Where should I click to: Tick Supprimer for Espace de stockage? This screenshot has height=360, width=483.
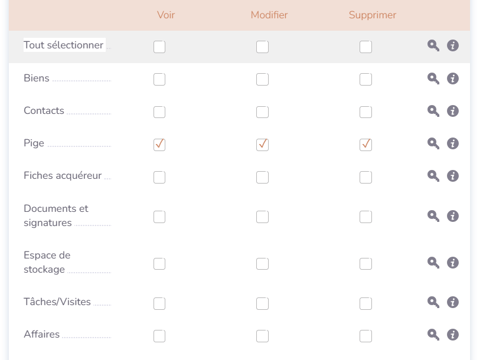click(x=366, y=264)
